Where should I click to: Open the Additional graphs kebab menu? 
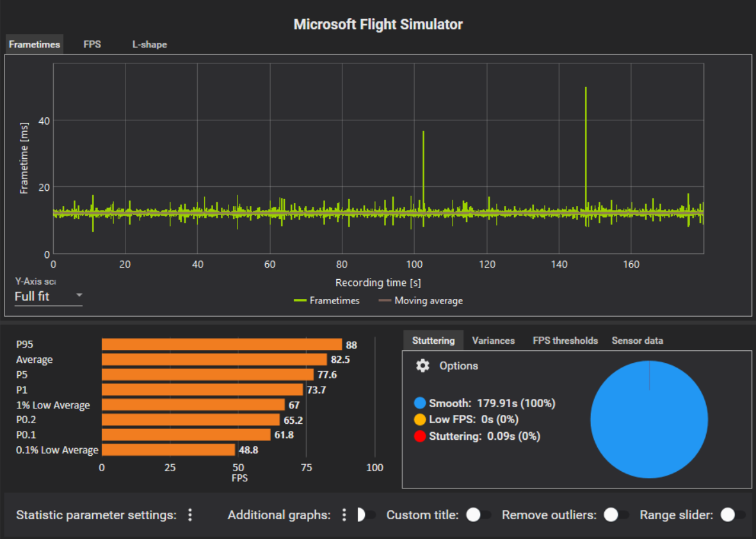[344, 515]
